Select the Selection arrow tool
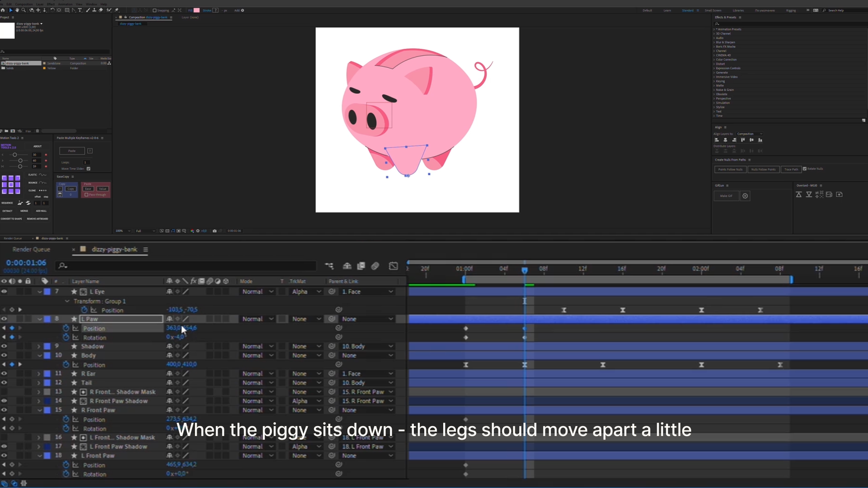This screenshot has height=488, width=868. coord(10,10)
